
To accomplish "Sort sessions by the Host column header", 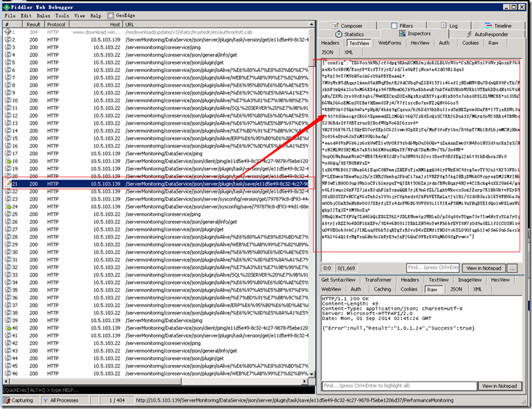I will (96, 24).
